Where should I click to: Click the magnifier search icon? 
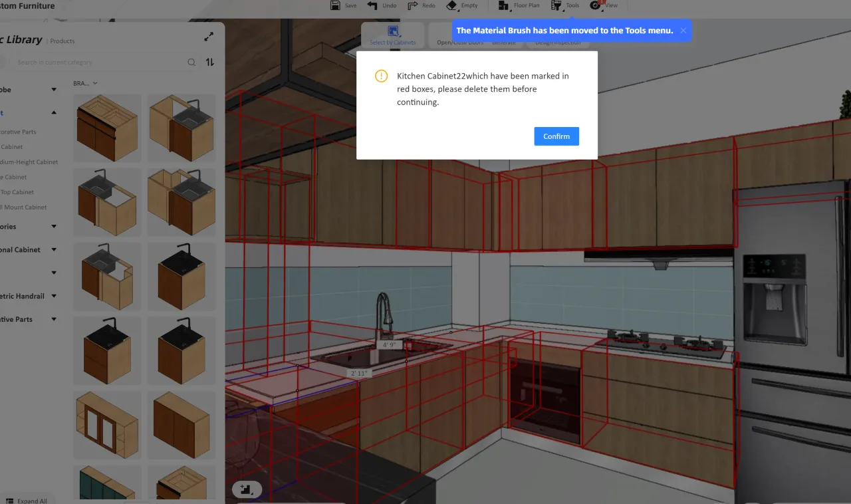[x=191, y=63]
